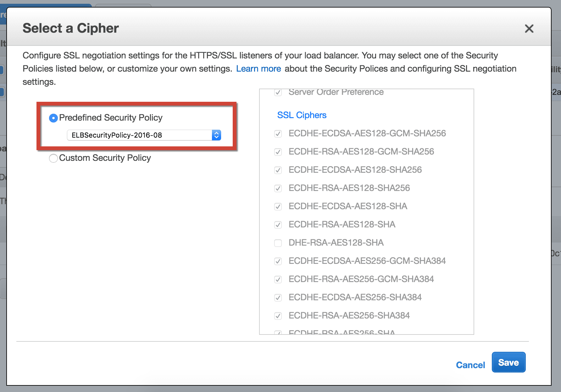
Task: Uncheck the ECDHE-RSA-AES128-GCM-SHA256 cipher
Action: point(278,152)
